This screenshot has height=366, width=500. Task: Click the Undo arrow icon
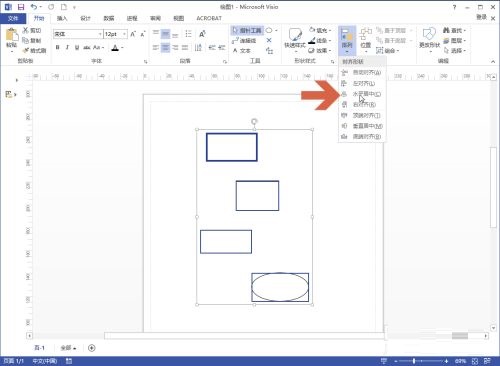(34, 7)
